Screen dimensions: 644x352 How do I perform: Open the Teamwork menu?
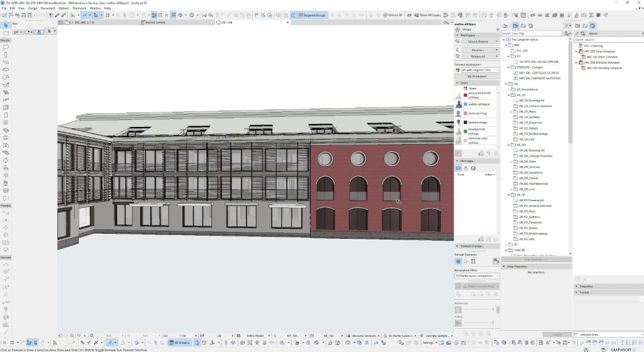click(79, 8)
